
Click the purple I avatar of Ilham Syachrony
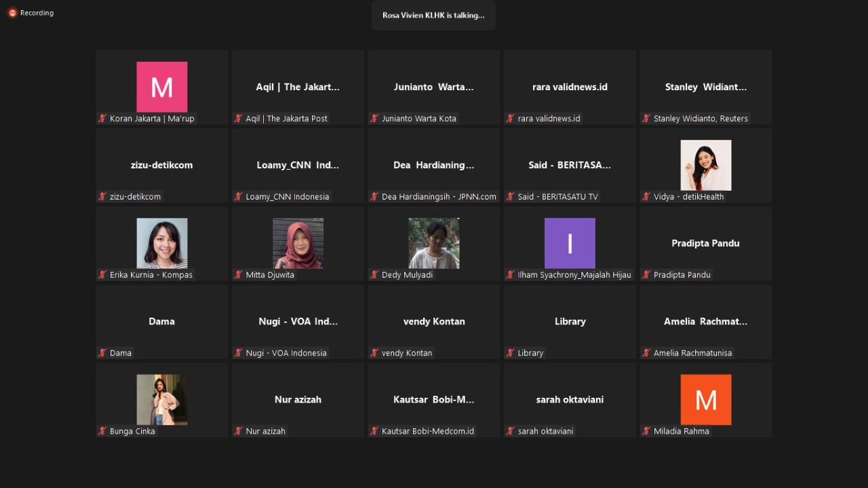coord(570,243)
